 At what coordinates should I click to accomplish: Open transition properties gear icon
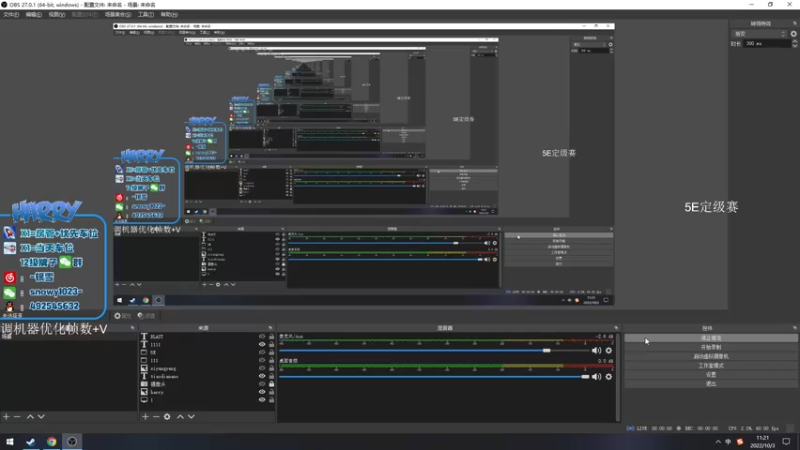(x=793, y=34)
